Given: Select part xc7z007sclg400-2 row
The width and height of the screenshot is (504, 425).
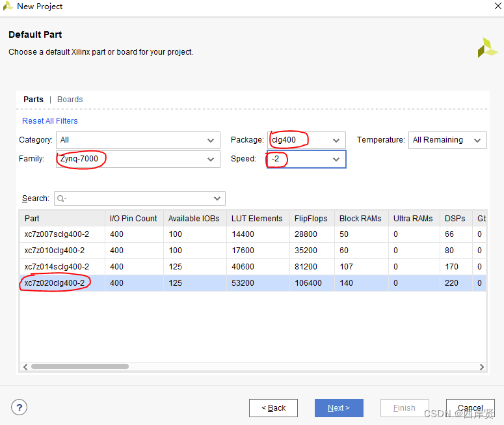Looking at the screenshot, I should (252, 234).
